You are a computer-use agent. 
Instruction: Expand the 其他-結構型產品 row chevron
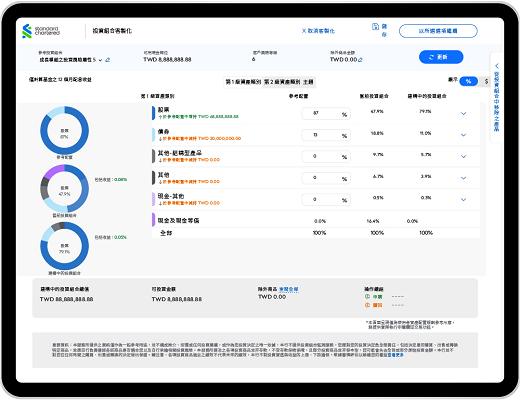click(x=463, y=156)
